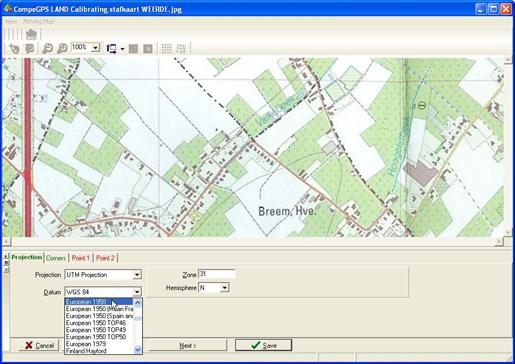Click the Zone input field

coord(217,274)
